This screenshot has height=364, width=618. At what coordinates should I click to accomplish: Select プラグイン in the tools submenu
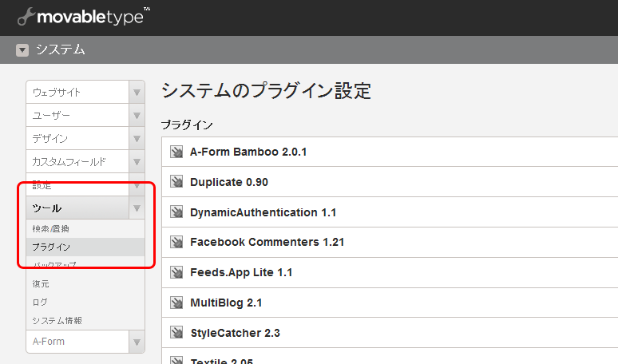[x=85, y=247]
